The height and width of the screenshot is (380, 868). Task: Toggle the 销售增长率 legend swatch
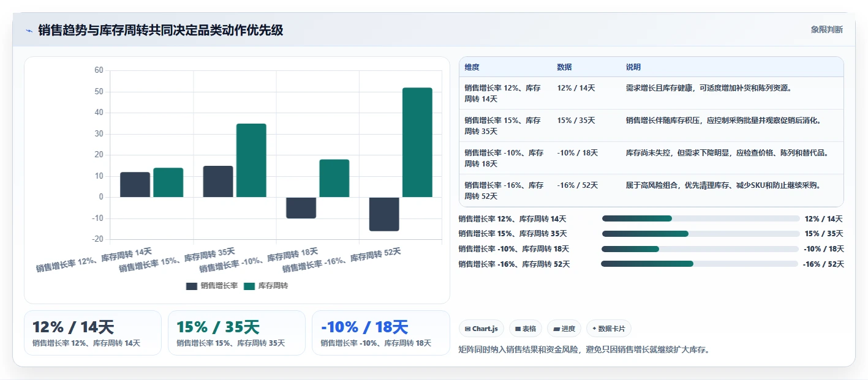tap(192, 286)
